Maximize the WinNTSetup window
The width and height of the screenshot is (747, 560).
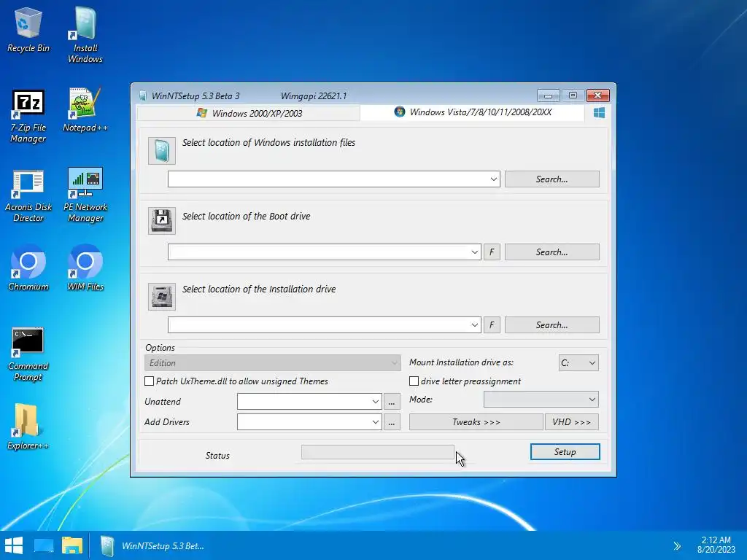(x=573, y=96)
